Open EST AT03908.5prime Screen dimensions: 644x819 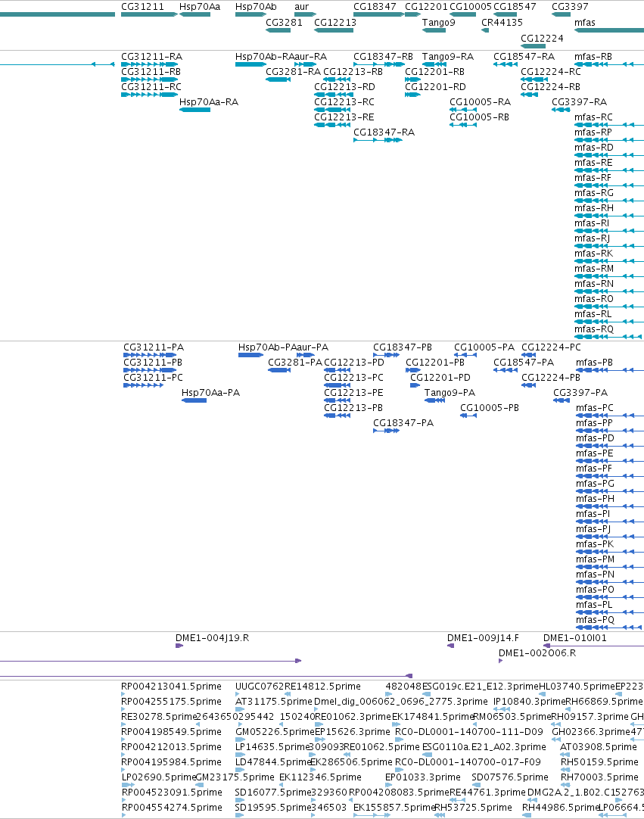pos(599,747)
